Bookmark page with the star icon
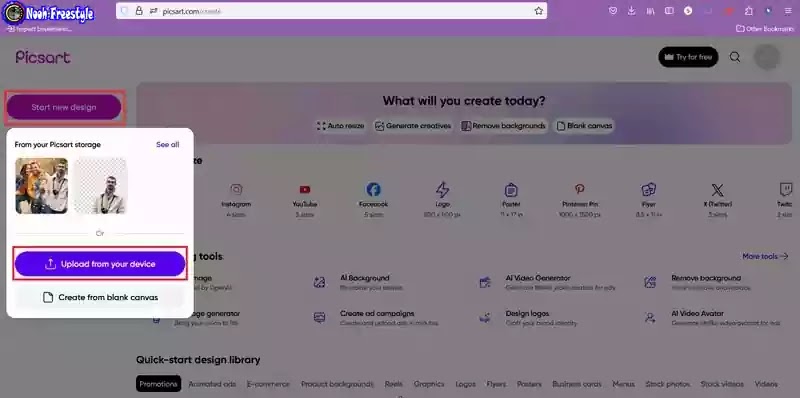The width and height of the screenshot is (800, 398). tap(539, 11)
